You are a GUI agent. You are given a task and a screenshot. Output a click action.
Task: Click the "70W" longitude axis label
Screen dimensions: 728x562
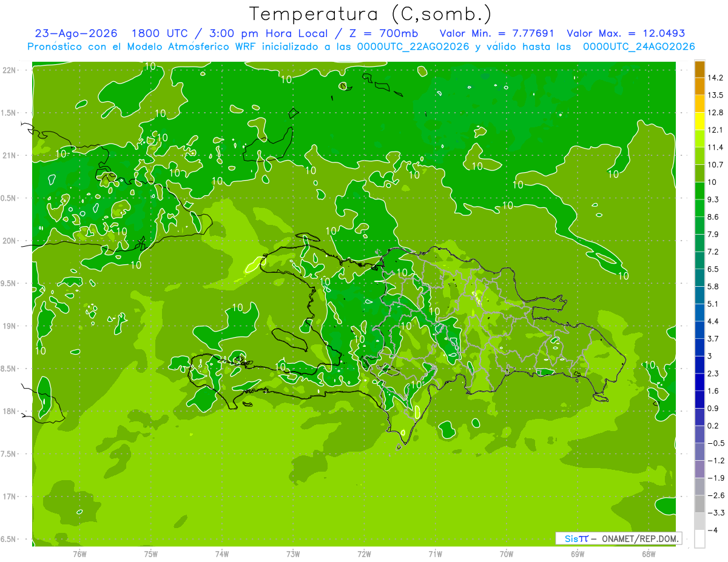point(507,554)
